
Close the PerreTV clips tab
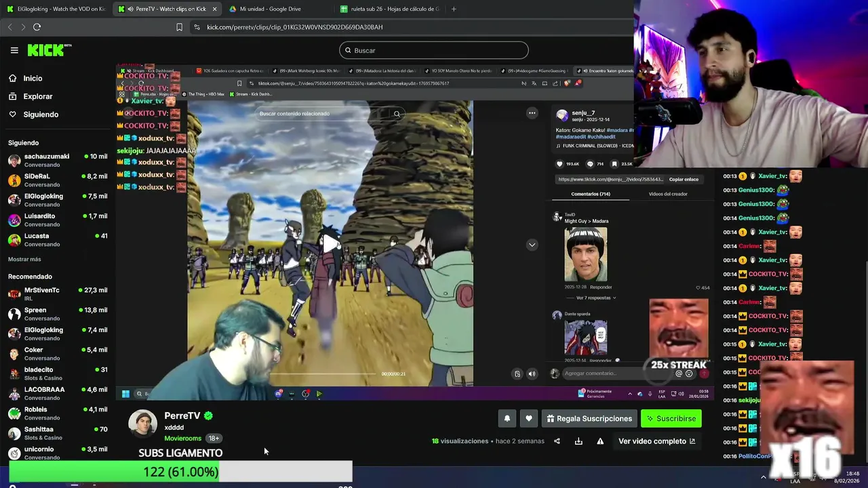215,9
